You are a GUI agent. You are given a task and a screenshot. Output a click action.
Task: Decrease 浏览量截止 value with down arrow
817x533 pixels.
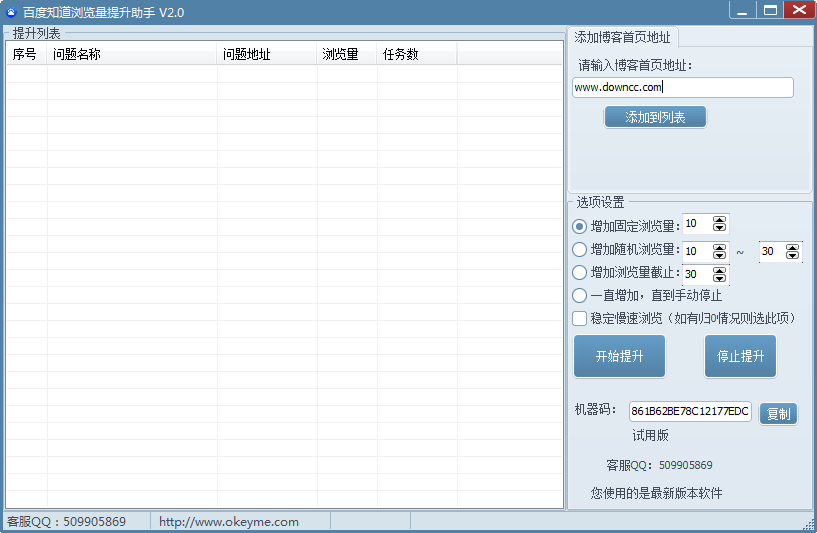coord(719,278)
